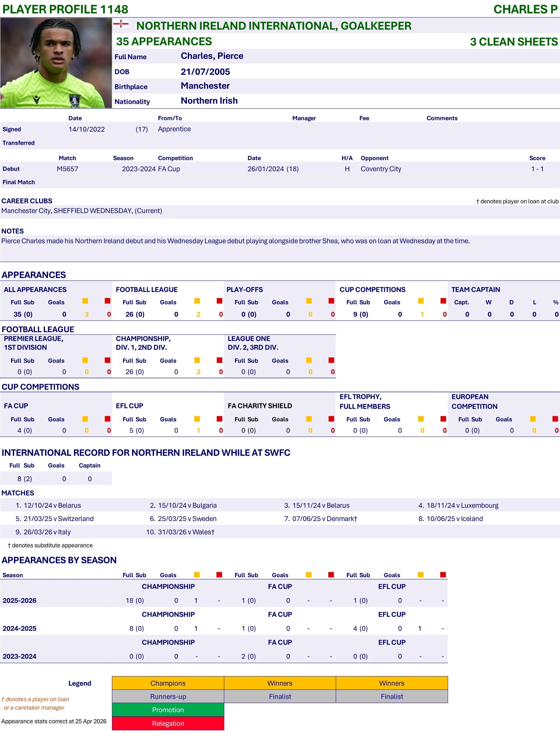
Task: Click the Northern Ireland flag icon
Action: coord(121,24)
